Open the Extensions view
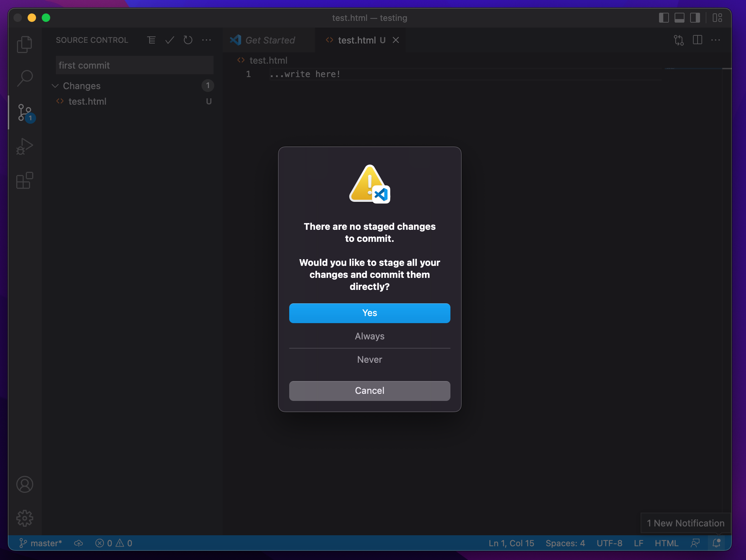 pos(24,181)
